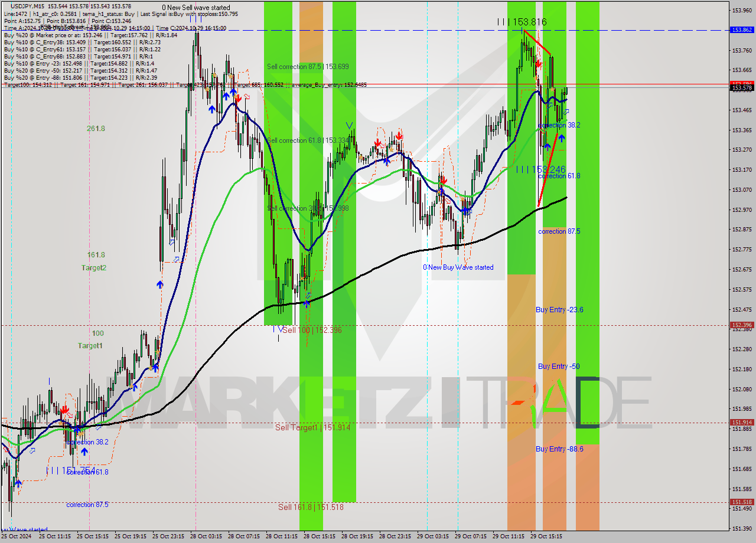Click the '28 Oct 19:15' time axis label
This screenshot has width=756, height=543.
357,537
